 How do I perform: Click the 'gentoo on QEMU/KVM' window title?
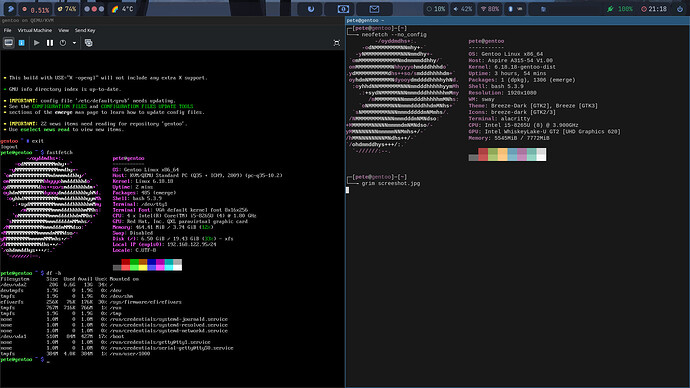27,20
